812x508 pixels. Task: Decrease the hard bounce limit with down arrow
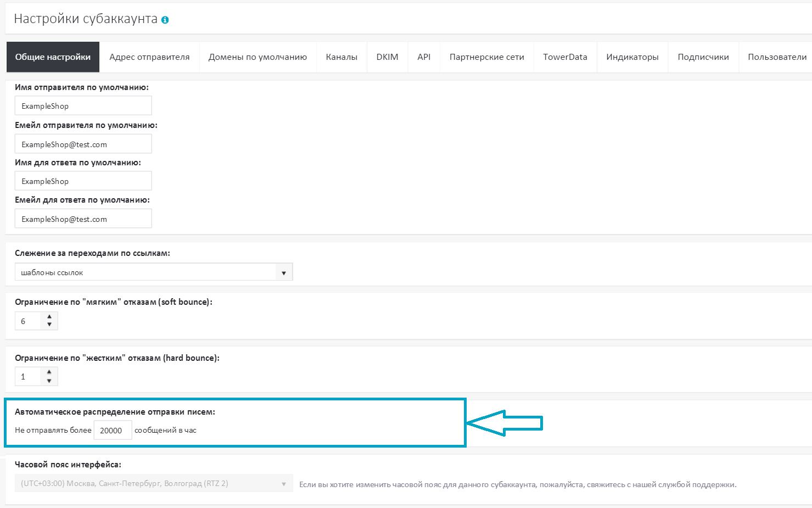point(49,381)
